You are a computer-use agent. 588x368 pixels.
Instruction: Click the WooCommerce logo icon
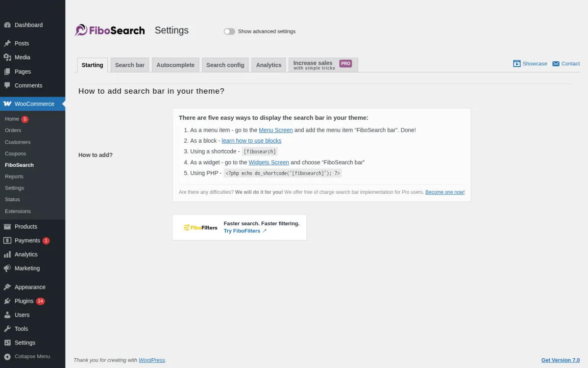pos(7,104)
